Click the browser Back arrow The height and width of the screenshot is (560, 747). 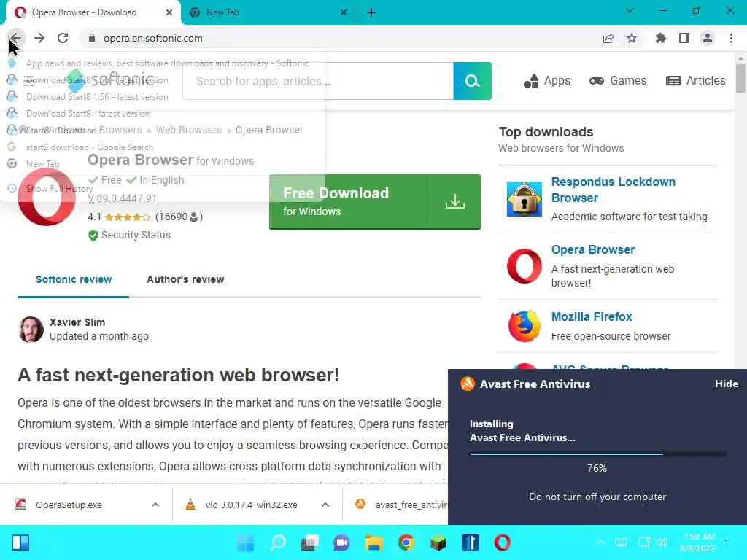(x=16, y=38)
